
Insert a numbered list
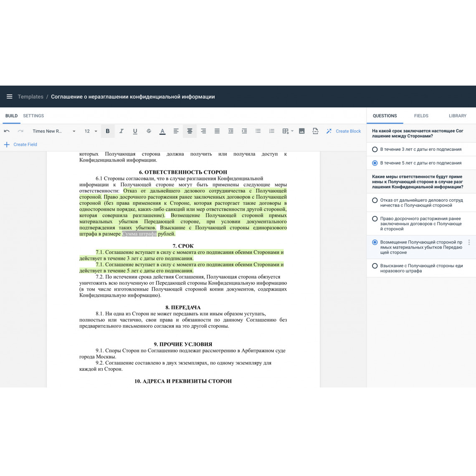pos(272,131)
